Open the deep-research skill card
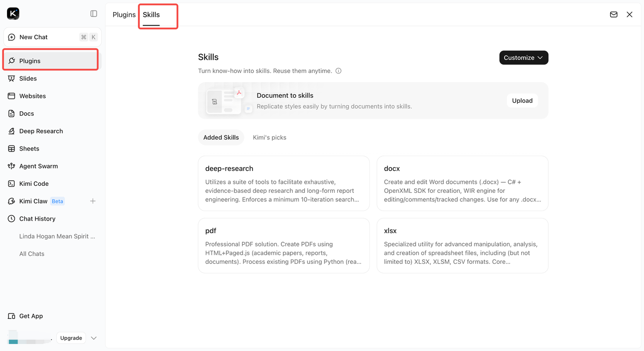 [284, 183]
